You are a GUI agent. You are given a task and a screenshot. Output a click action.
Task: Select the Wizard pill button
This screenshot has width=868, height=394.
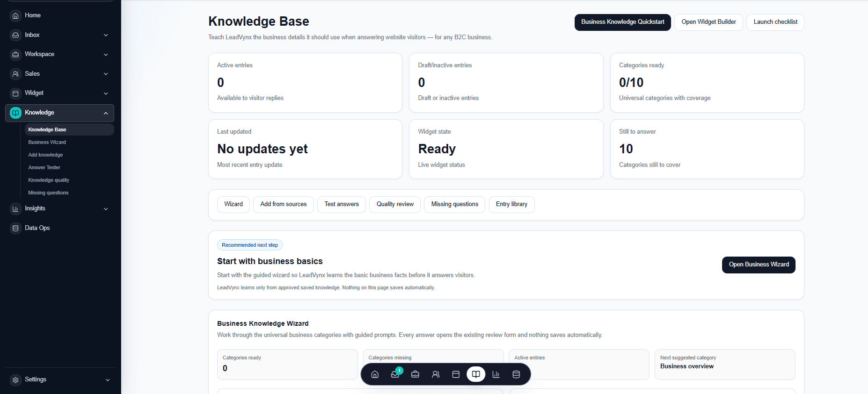[233, 204]
